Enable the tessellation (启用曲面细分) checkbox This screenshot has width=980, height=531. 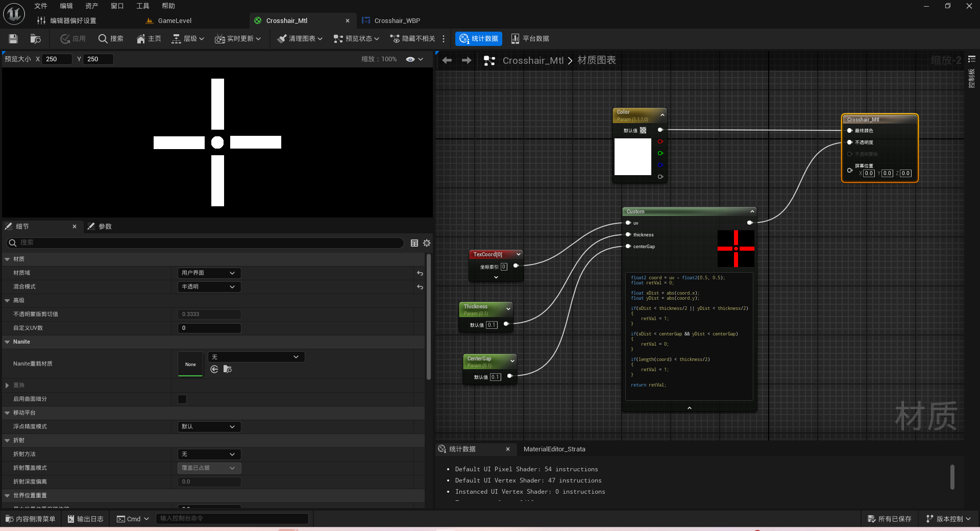182,399
